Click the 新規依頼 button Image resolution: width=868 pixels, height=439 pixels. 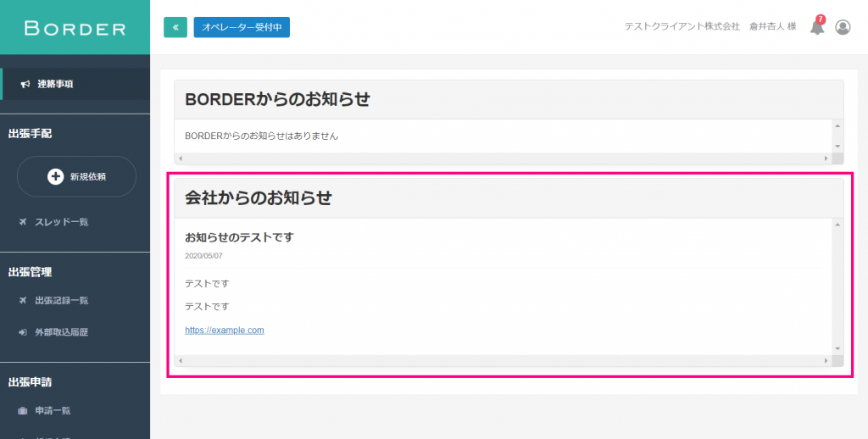[76, 176]
